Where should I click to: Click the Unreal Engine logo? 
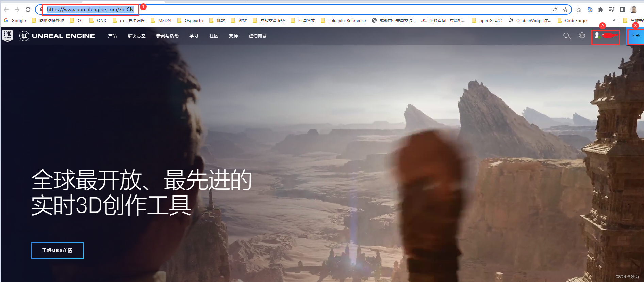click(x=57, y=36)
